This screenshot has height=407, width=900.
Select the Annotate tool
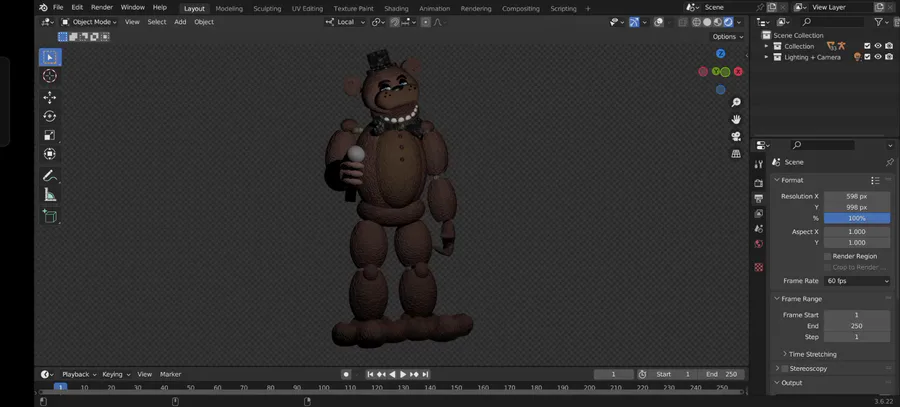click(x=50, y=176)
